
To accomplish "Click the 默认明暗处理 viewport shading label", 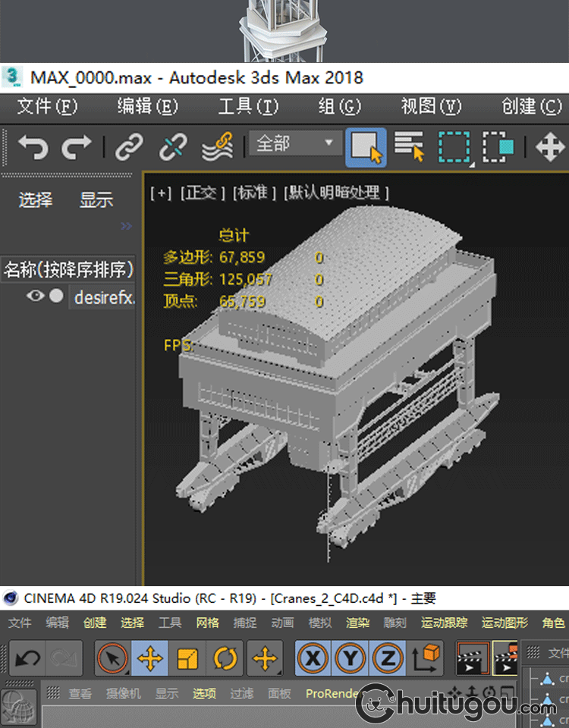I will click(x=336, y=193).
